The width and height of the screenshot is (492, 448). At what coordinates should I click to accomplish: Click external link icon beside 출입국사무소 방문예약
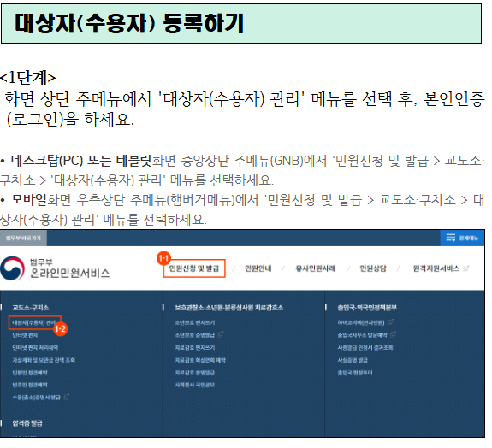393,334
